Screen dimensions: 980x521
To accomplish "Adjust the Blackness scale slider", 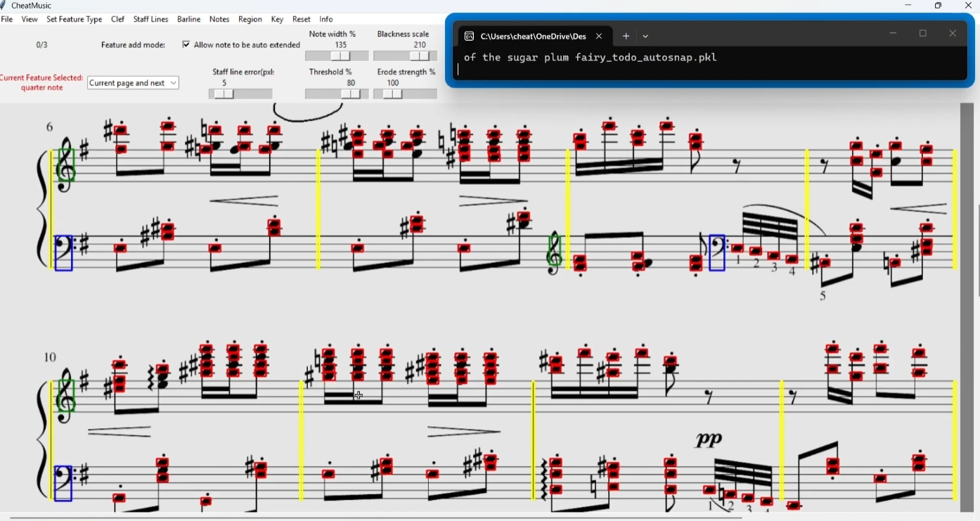I will 406,56.
